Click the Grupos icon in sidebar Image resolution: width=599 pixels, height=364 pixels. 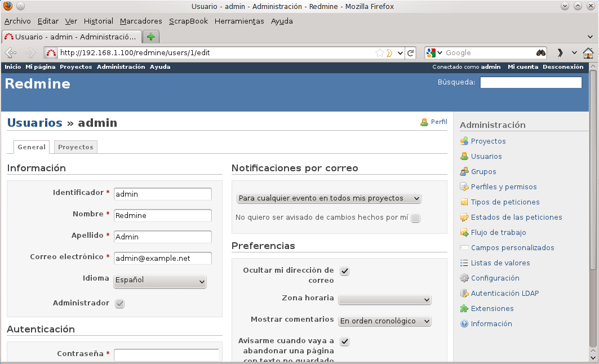click(x=464, y=171)
